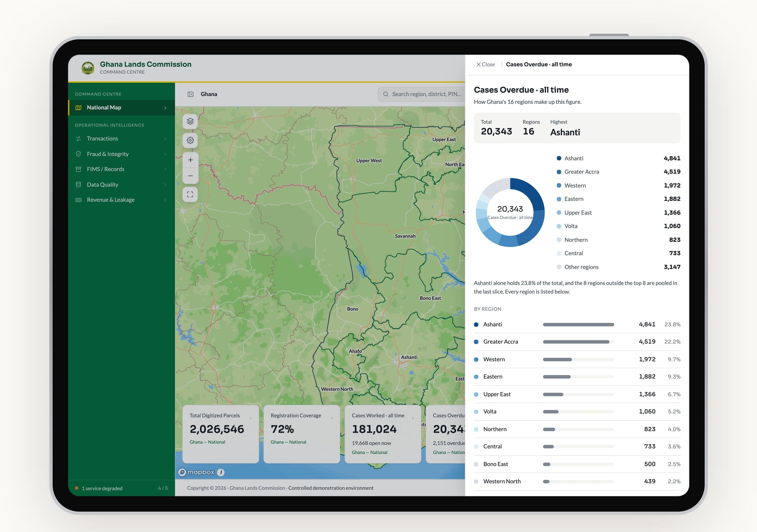Viewport: 757px width, 532px height.
Task: Click the search magnifier icon
Action: coord(385,94)
